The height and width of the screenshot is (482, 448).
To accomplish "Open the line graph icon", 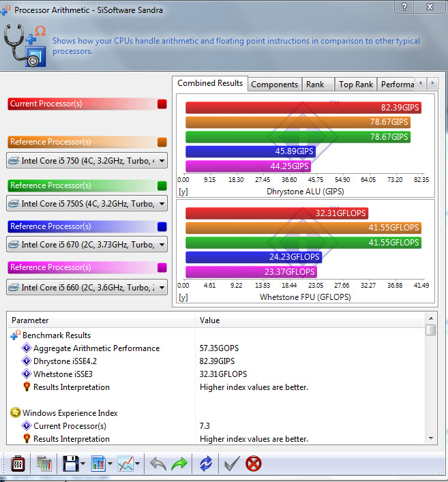I will click(125, 464).
